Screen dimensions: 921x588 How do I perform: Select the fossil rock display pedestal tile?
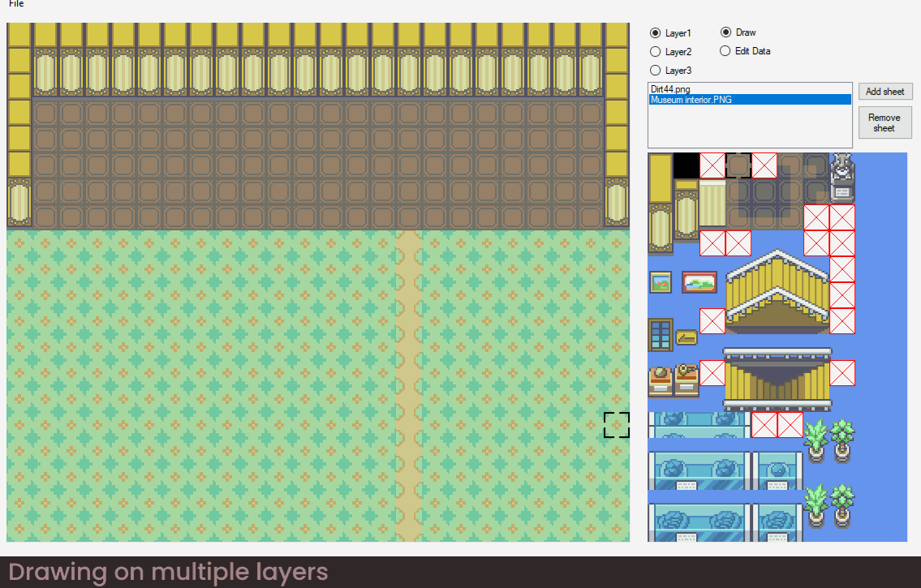pos(661,380)
